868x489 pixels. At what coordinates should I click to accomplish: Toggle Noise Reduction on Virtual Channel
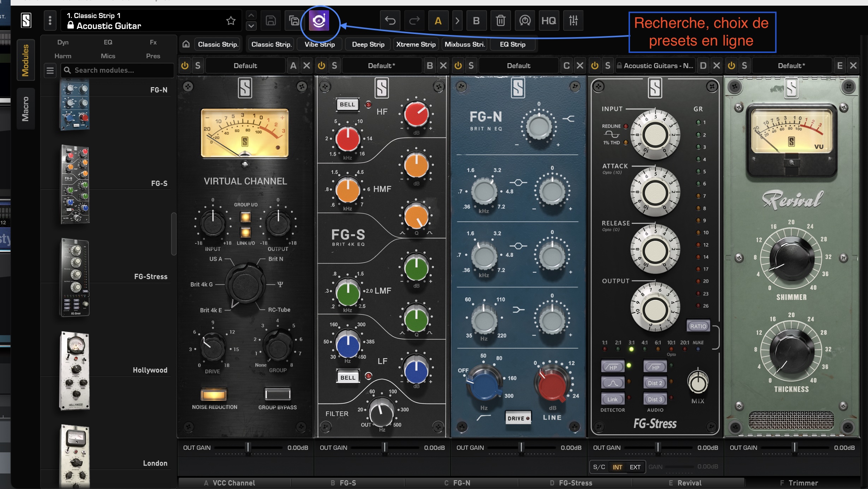point(214,394)
